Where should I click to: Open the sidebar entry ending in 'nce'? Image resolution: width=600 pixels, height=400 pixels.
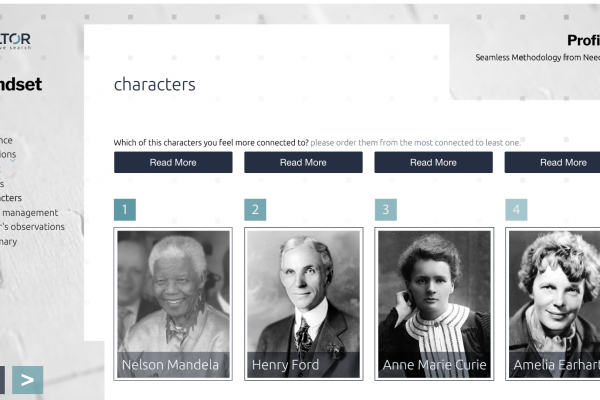click(x=7, y=141)
